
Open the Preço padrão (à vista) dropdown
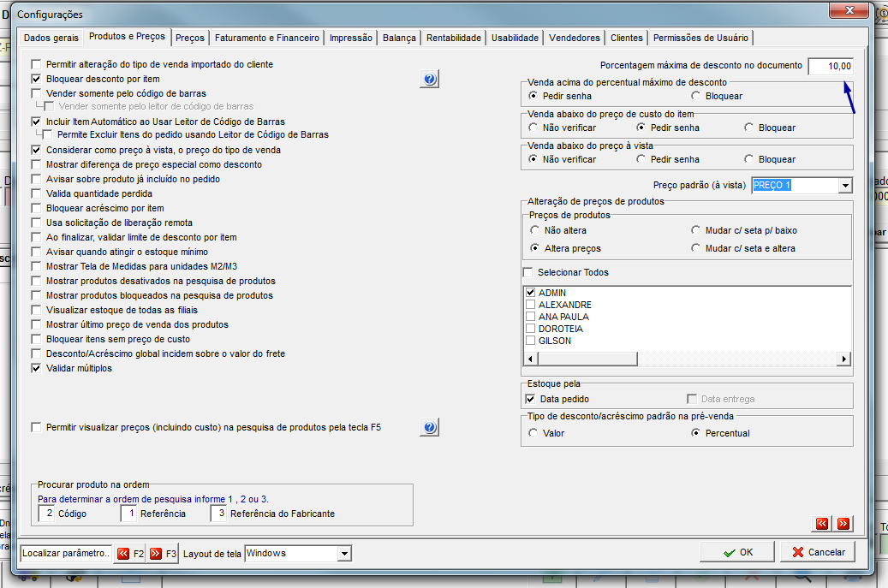point(845,185)
